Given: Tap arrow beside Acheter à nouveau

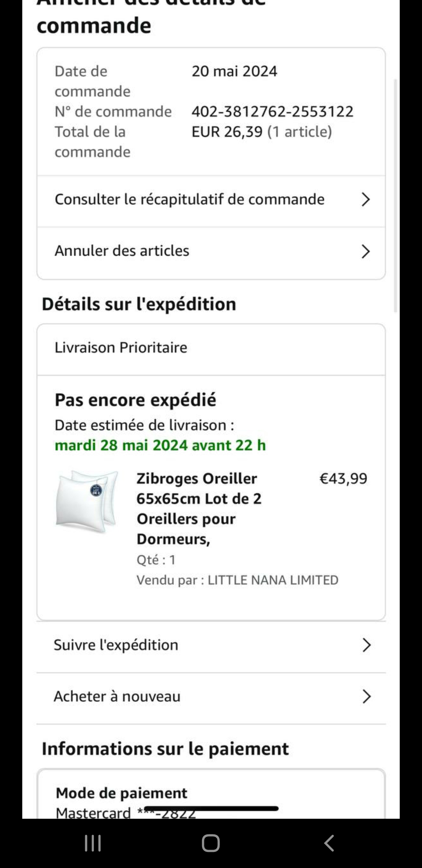Looking at the screenshot, I should pos(366,697).
